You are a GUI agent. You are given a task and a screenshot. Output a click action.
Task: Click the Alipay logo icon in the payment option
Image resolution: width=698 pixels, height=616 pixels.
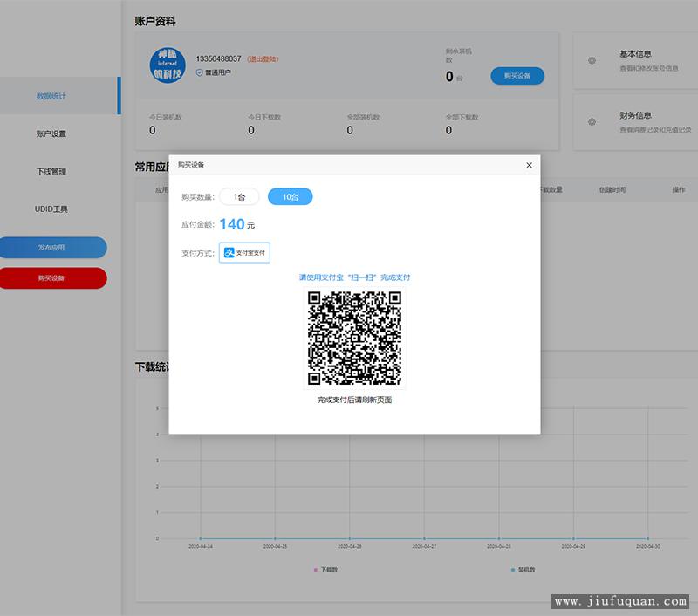tap(229, 253)
